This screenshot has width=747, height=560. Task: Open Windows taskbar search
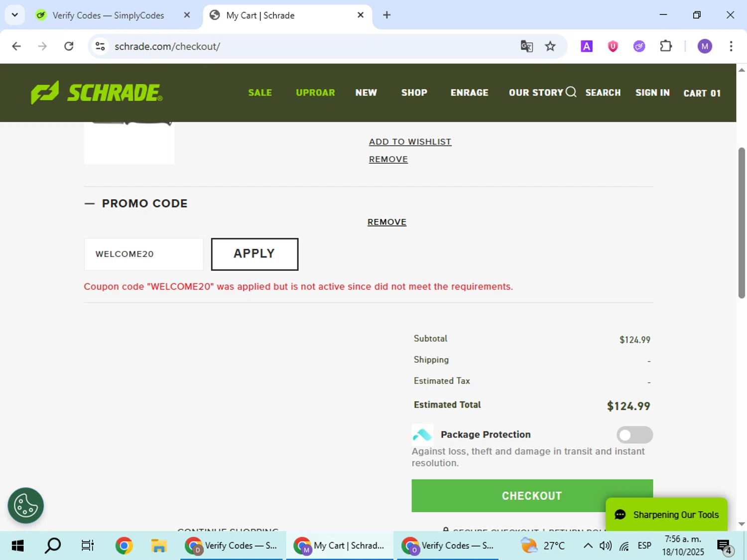(52, 546)
